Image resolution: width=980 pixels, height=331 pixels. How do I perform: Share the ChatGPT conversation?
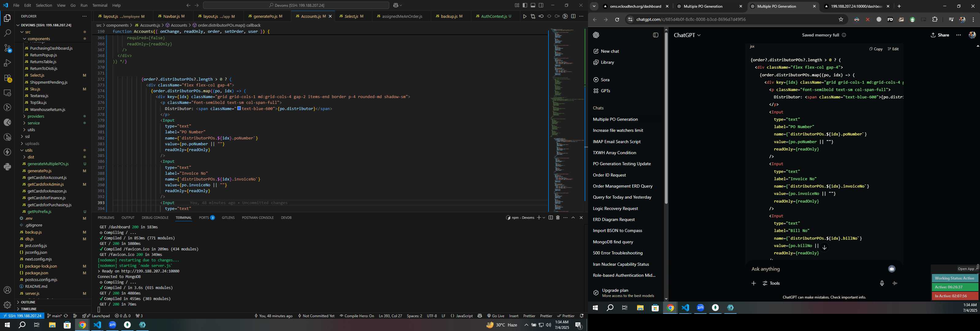[940, 35]
